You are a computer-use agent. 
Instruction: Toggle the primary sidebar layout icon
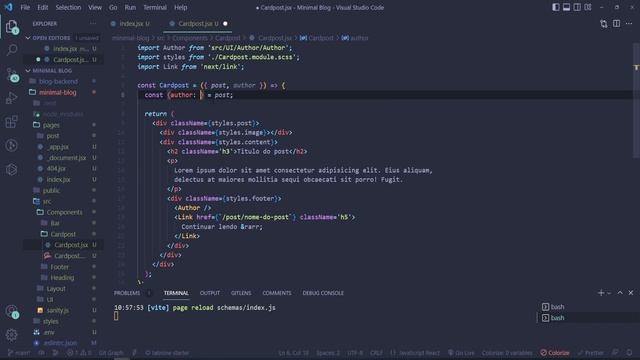[x=556, y=7]
